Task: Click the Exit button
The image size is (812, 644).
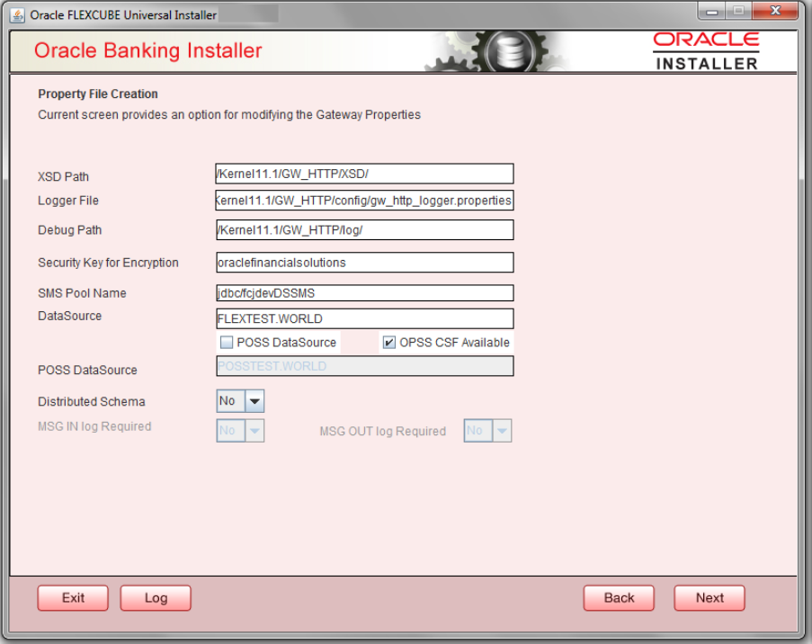Action: click(x=72, y=597)
